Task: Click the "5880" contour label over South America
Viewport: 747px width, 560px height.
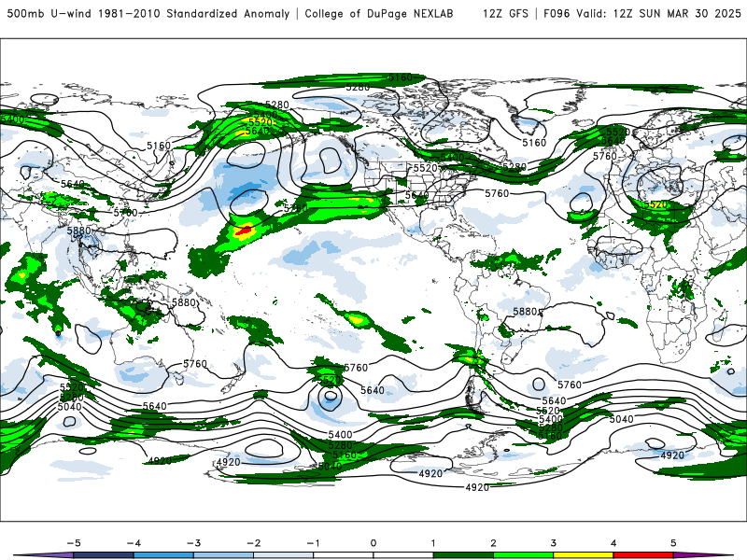Action: 525,312
